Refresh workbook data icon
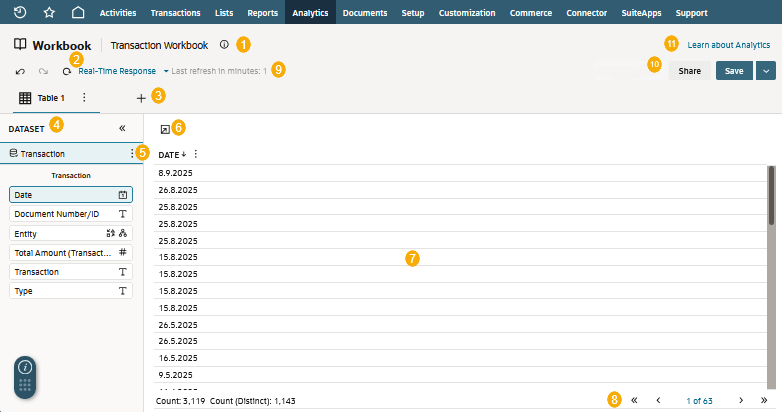This screenshot has width=782, height=412. pos(66,71)
